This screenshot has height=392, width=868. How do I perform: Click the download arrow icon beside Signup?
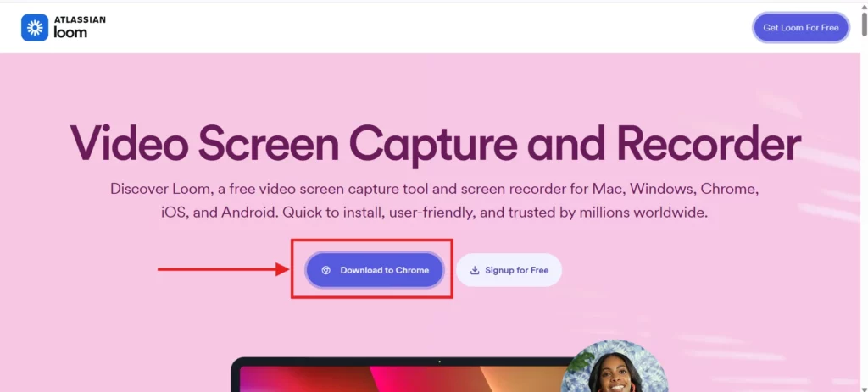click(475, 270)
